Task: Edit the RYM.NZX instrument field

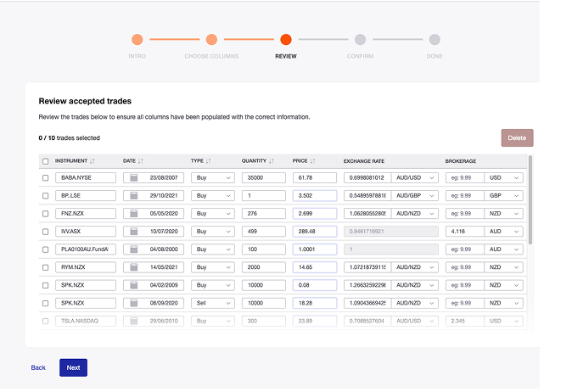Action: (86, 267)
